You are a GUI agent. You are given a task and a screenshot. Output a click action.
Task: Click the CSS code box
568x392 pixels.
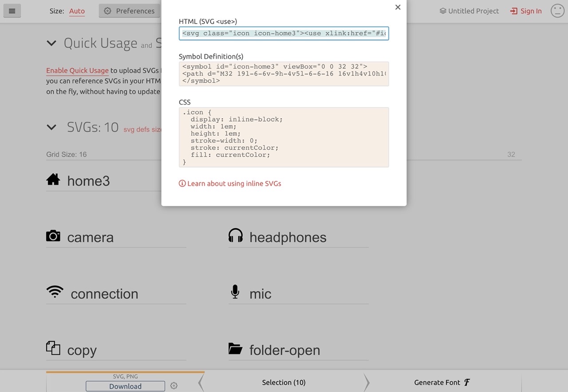pos(284,137)
